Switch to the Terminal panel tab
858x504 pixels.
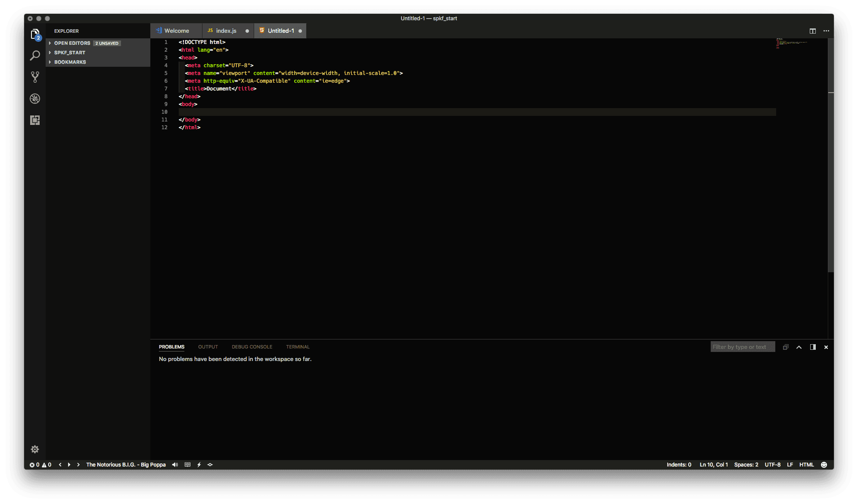tap(298, 347)
